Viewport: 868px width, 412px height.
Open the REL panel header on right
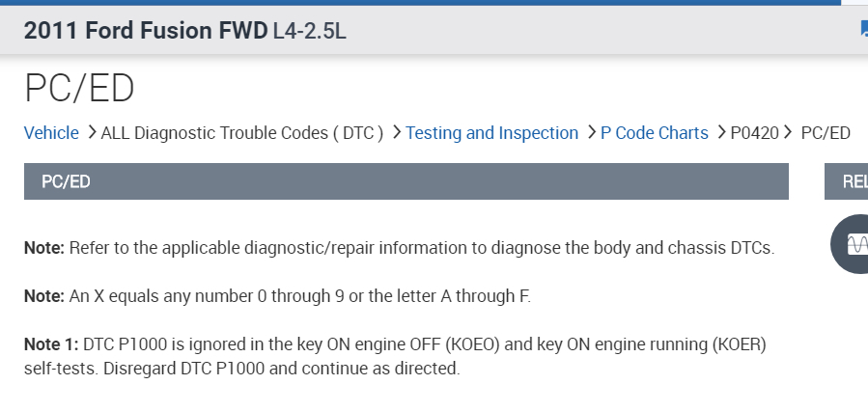[852, 181]
